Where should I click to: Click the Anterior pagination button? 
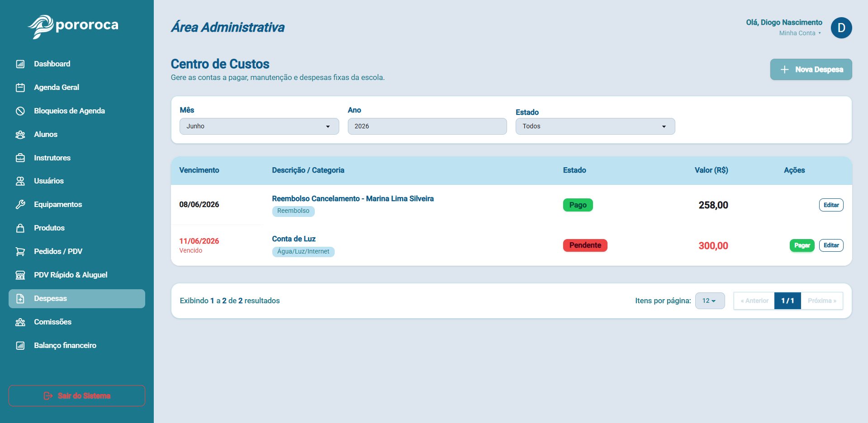pyautogui.click(x=754, y=301)
